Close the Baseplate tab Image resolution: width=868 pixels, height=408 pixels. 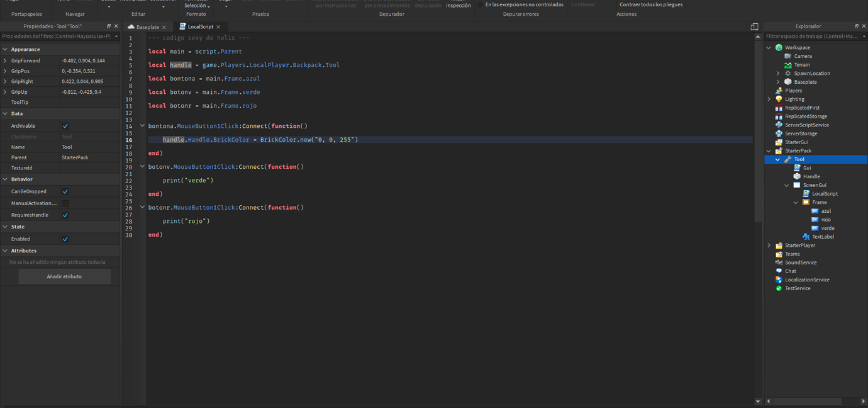(x=164, y=27)
